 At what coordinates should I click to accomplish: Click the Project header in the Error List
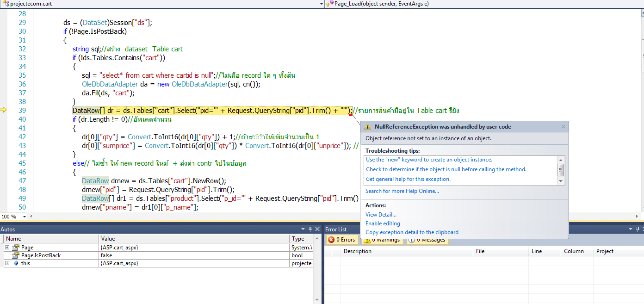pyautogui.click(x=618, y=251)
